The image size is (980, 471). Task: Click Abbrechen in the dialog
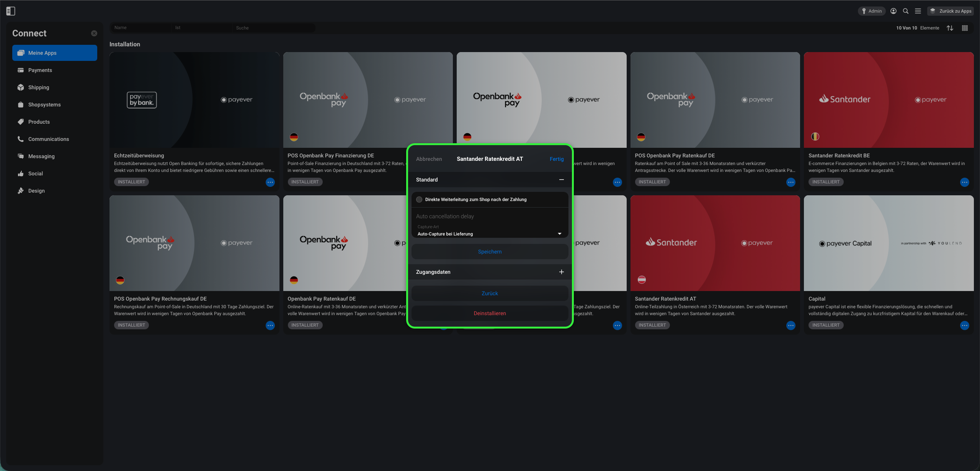(x=429, y=159)
